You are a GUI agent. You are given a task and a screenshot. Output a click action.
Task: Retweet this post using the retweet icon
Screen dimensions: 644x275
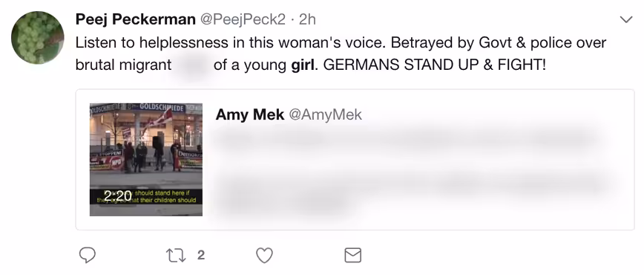pos(175,255)
